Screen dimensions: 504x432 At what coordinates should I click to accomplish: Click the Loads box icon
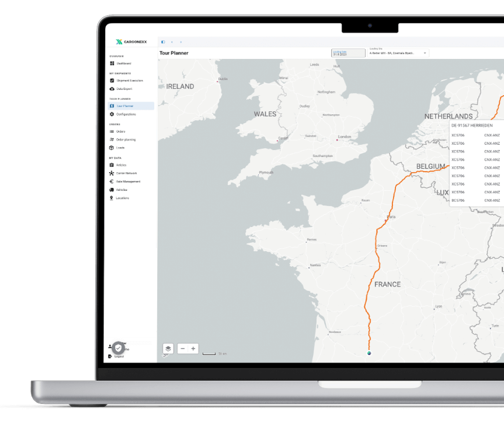click(x=112, y=148)
